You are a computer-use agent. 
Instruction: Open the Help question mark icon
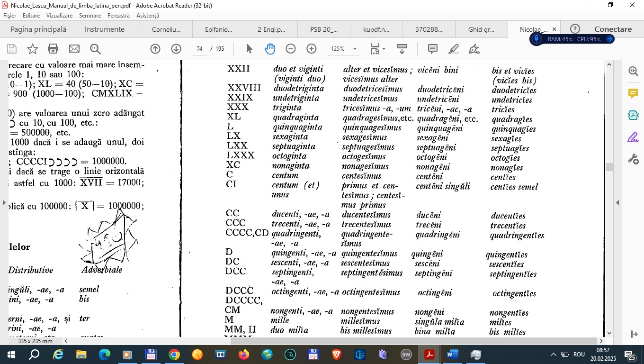pos(575,29)
